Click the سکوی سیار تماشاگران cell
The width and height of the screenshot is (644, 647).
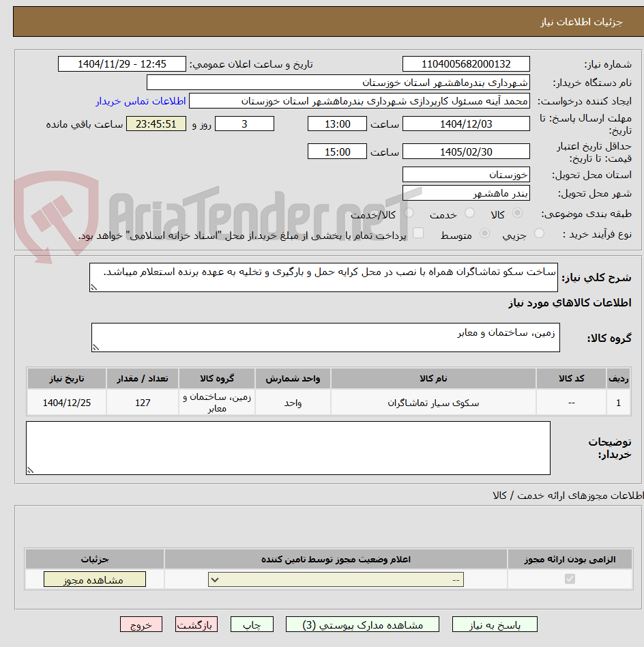click(x=433, y=402)
